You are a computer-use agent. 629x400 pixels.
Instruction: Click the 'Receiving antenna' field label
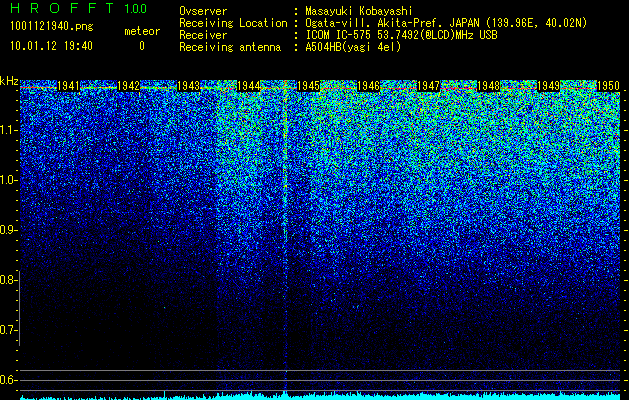[x=230, y=47]
